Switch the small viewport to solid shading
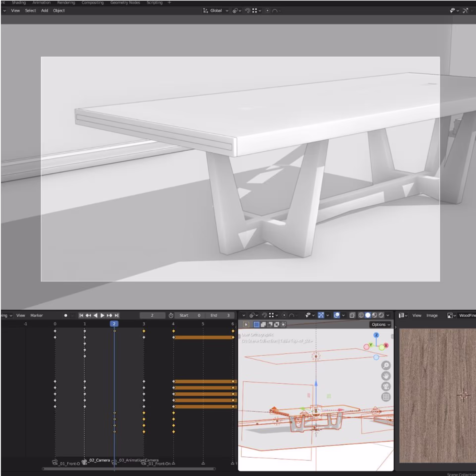476x476 pixels. pyautogui.click(x=368, y=315)
